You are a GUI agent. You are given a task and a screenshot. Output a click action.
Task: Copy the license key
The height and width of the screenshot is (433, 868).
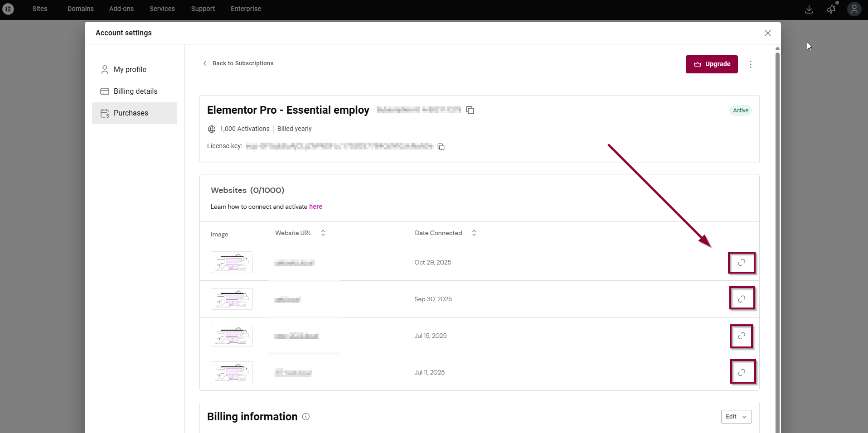click(x=441, y=147)
